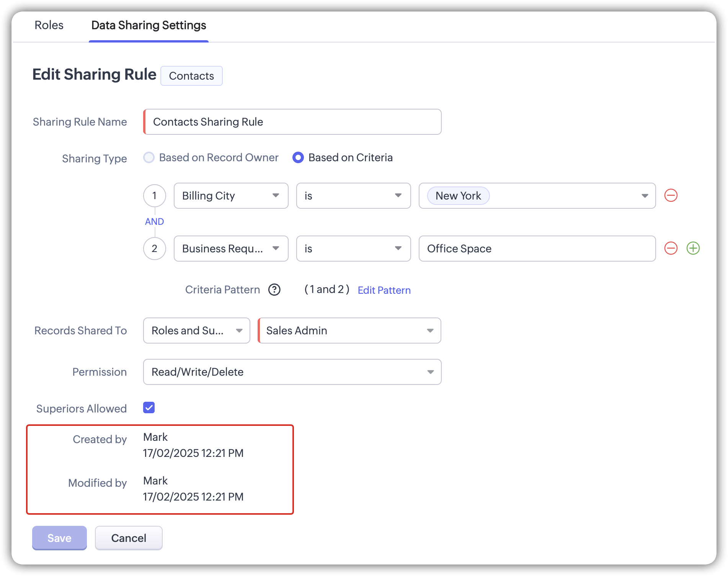Click the Save button
Image resolution: width=728 pixels, height=576 pixels.
pos(59,538)
